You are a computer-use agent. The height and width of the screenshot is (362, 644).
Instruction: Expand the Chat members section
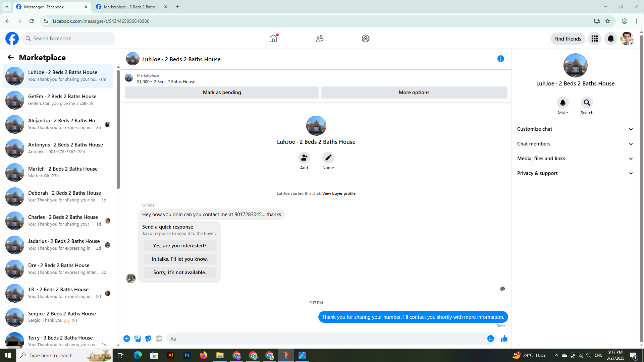point(575,144)
